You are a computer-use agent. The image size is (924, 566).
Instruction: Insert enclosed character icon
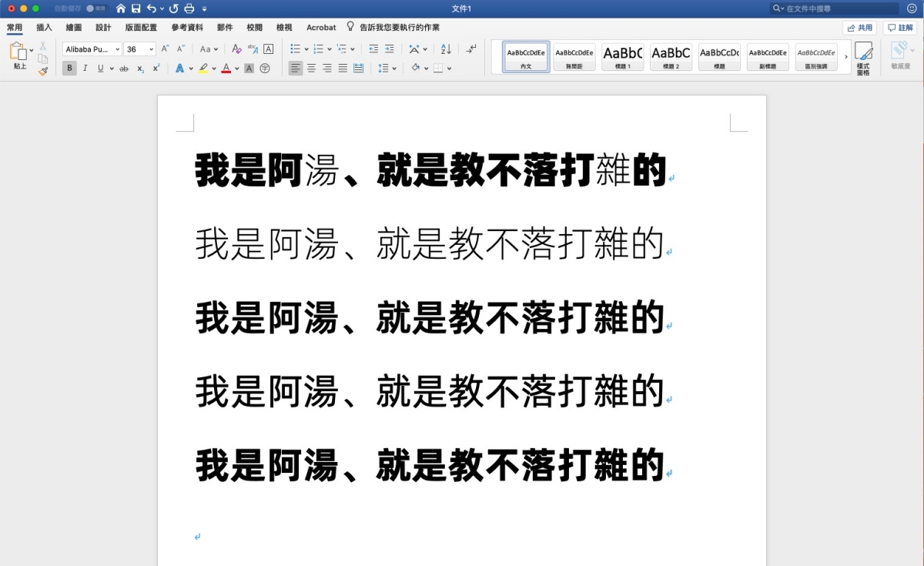pos(265,68)
